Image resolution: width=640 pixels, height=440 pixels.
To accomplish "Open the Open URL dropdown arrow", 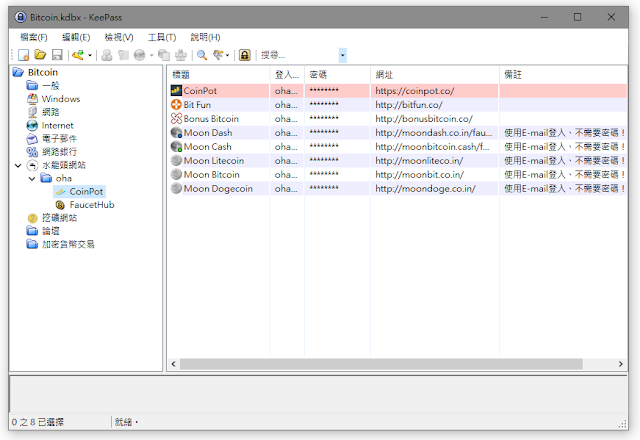I will (151, 55).
